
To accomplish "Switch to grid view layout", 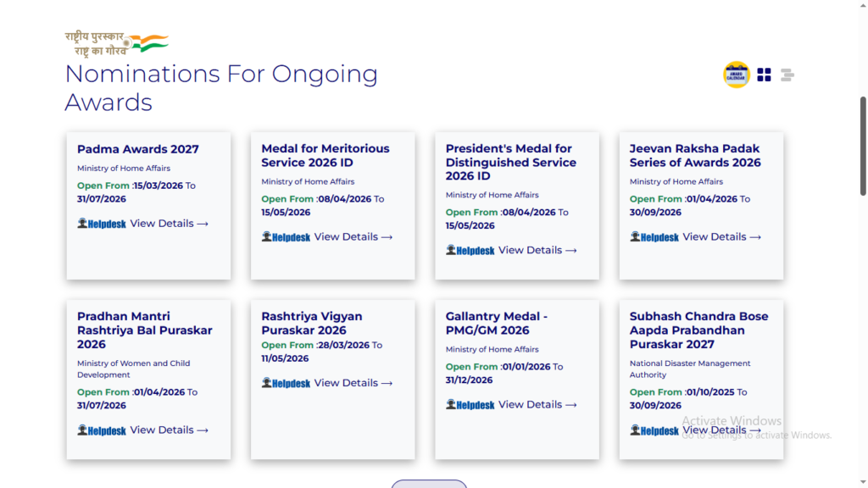I will tap(764, 75).
